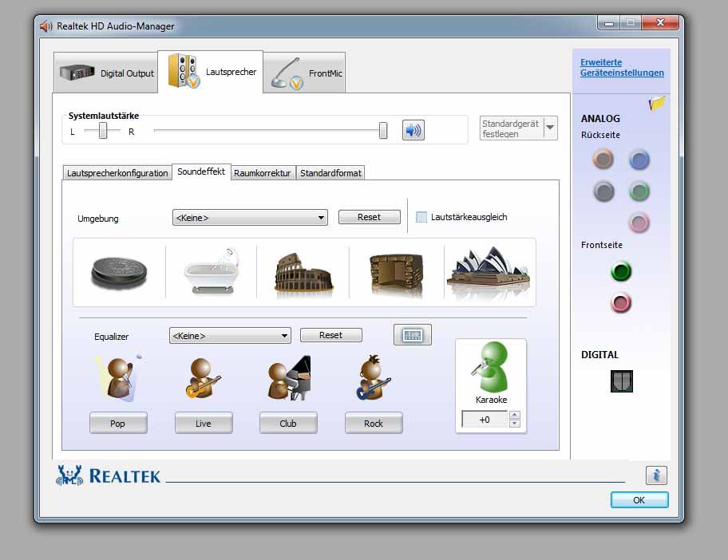The width and height of the screenshot is (728, 560).
Task: Click the orange rear panel jack
Action: coord(603,160)
